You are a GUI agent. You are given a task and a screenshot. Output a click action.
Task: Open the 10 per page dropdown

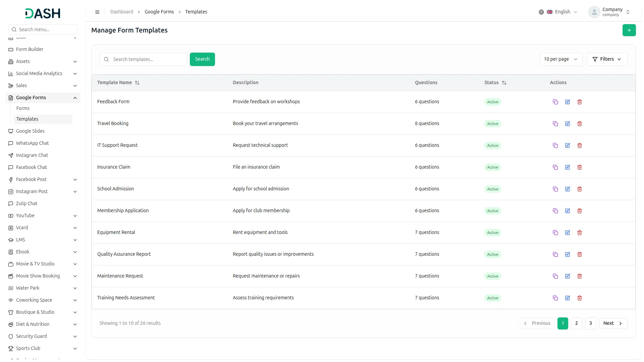(x=561, y=59)
